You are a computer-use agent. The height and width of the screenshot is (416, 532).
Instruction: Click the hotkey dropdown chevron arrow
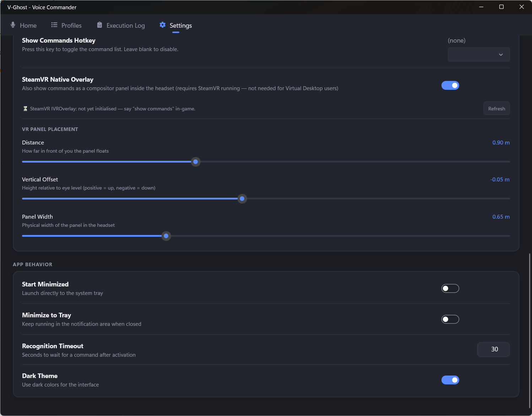point(501,55)
